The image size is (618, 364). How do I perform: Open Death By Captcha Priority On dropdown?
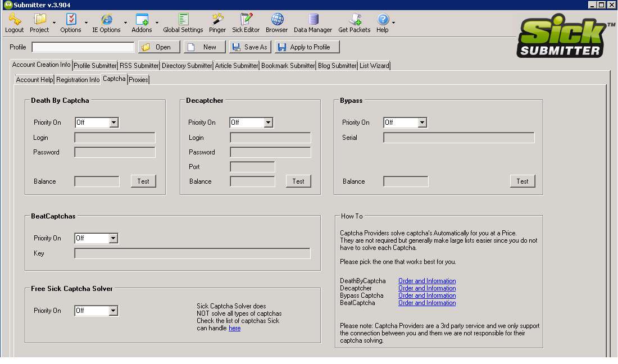tap(113, 122)
